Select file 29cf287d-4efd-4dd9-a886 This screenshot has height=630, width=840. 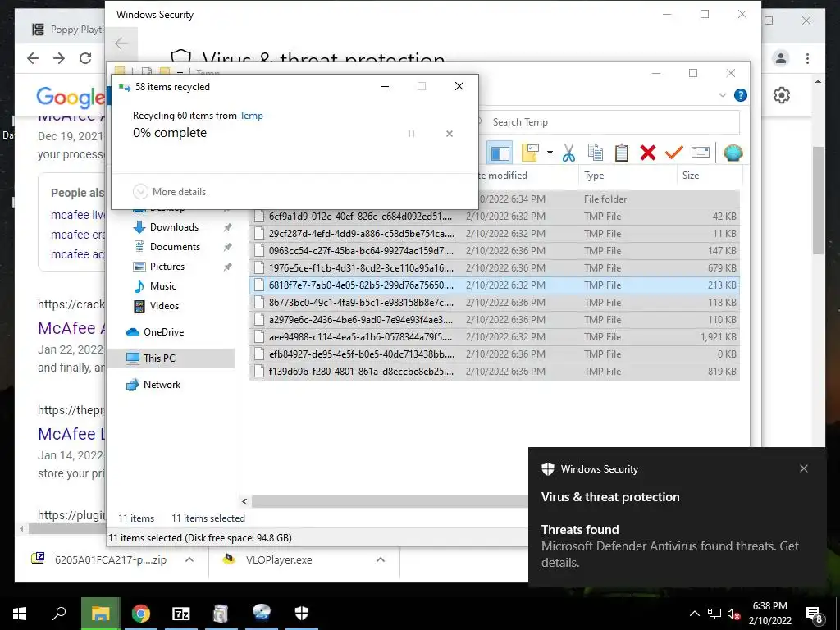(495, 234)
